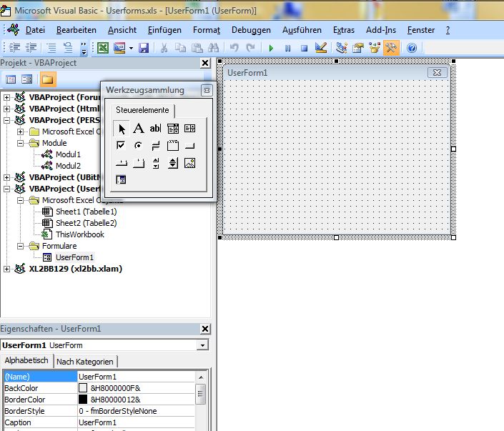Run the Sub/UserForm with green play
This screenshot has height=431, width=504.
click(x=271, y=48)
